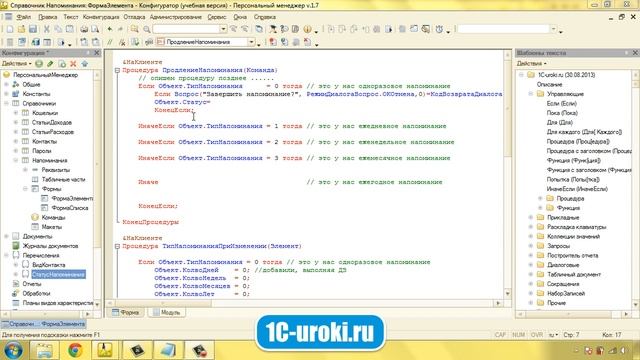Expand the Документы tree node

click(x=7, y=236)
